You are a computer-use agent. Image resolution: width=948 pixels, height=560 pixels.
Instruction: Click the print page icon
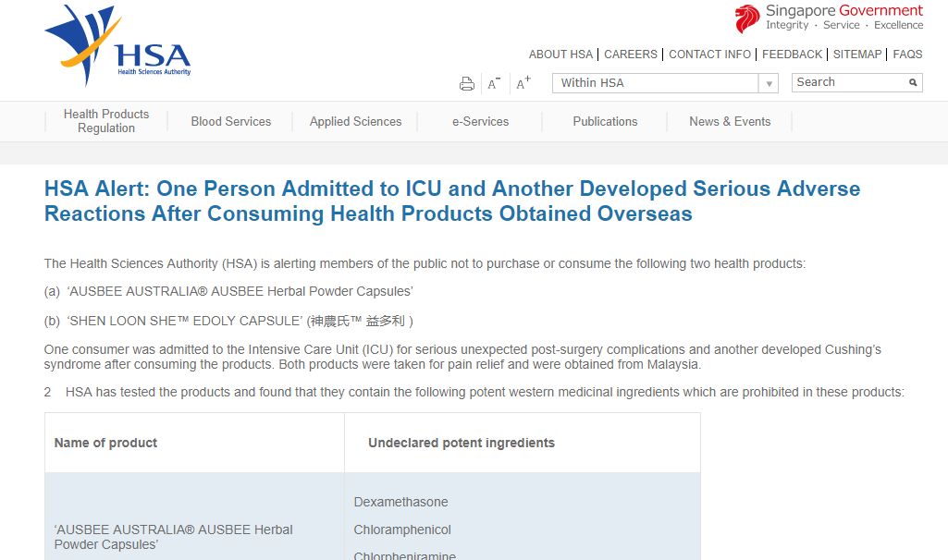[x=467, y=84]
